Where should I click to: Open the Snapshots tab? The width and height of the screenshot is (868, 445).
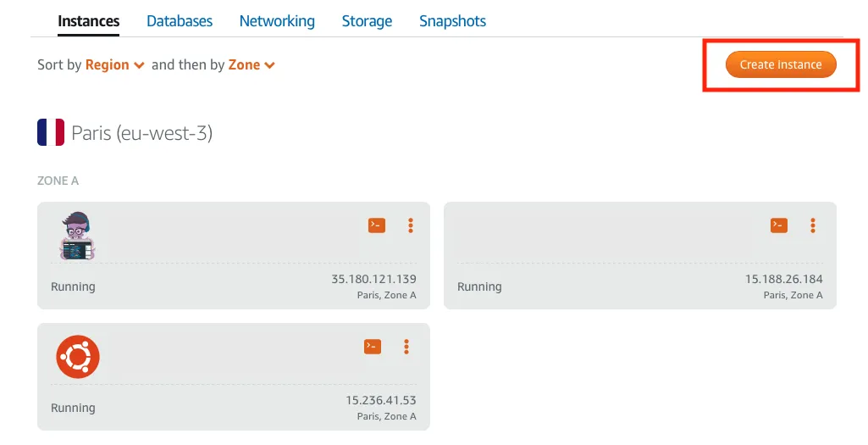point(453,21)
